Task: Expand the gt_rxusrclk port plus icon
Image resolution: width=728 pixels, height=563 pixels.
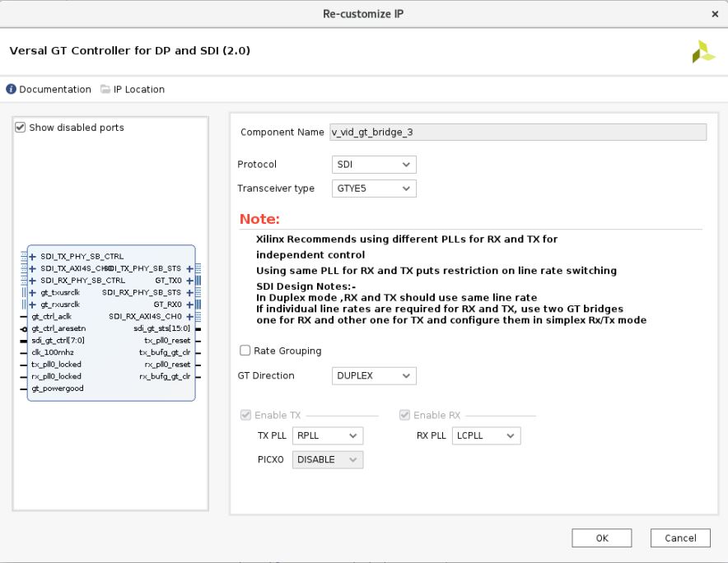Action: tap(33, 304)
